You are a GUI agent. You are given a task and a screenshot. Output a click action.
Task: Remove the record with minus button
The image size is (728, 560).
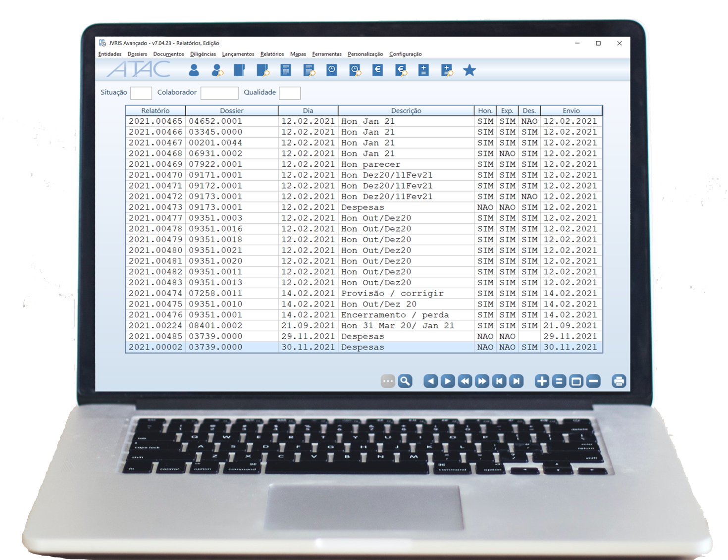tap(593, 381)
